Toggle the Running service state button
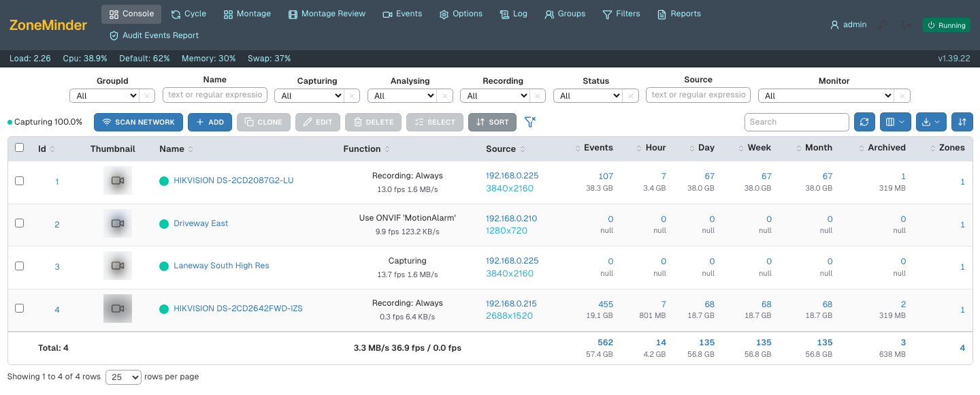 [947, 25]
